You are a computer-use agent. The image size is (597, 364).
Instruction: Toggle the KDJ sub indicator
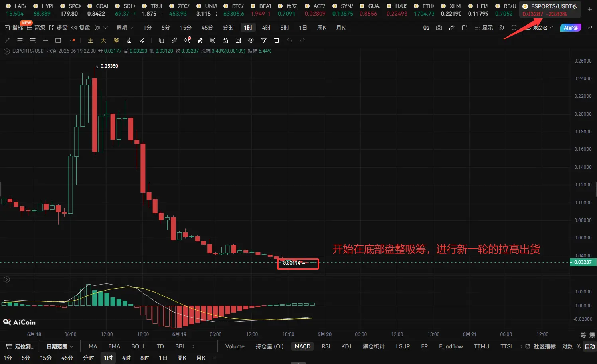[x=346, y=346]
